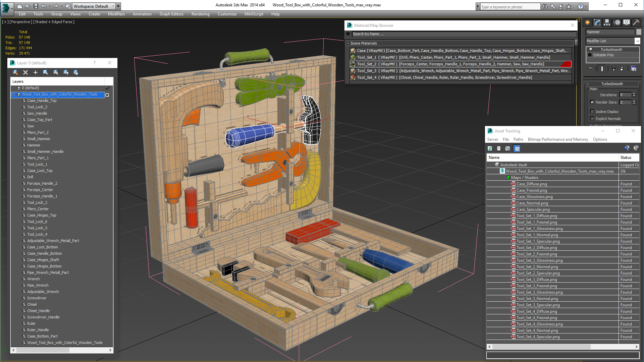Image resolution: width=644 pixels, height=362 pixels.
Task: Click the binoculars search icon
Action: point(545,6)
